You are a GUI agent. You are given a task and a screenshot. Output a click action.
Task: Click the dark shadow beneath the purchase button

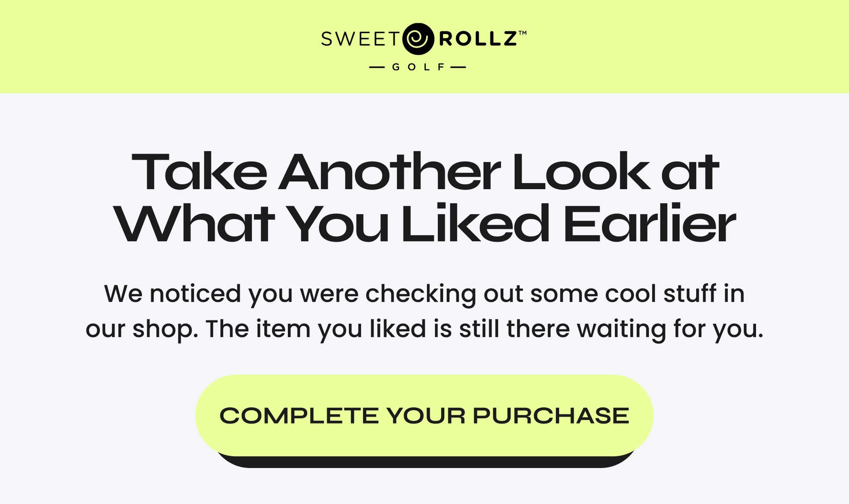(424, 462)
